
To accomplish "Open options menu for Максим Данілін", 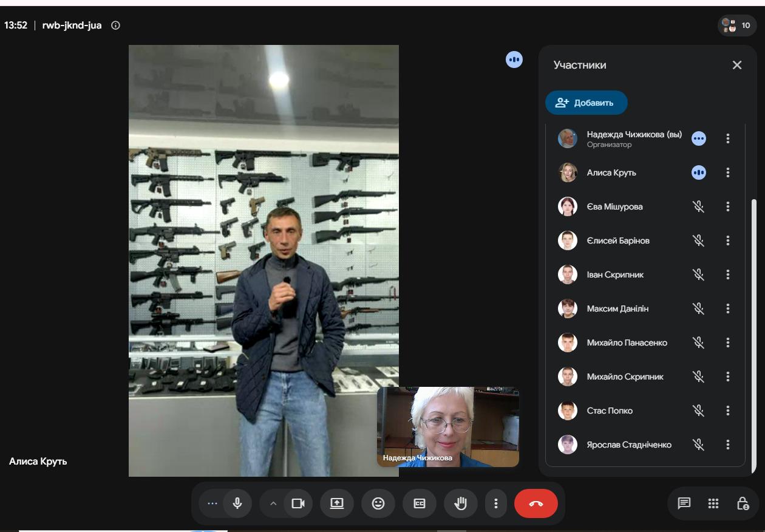I will pyautogui.click(x=728, y=309).
